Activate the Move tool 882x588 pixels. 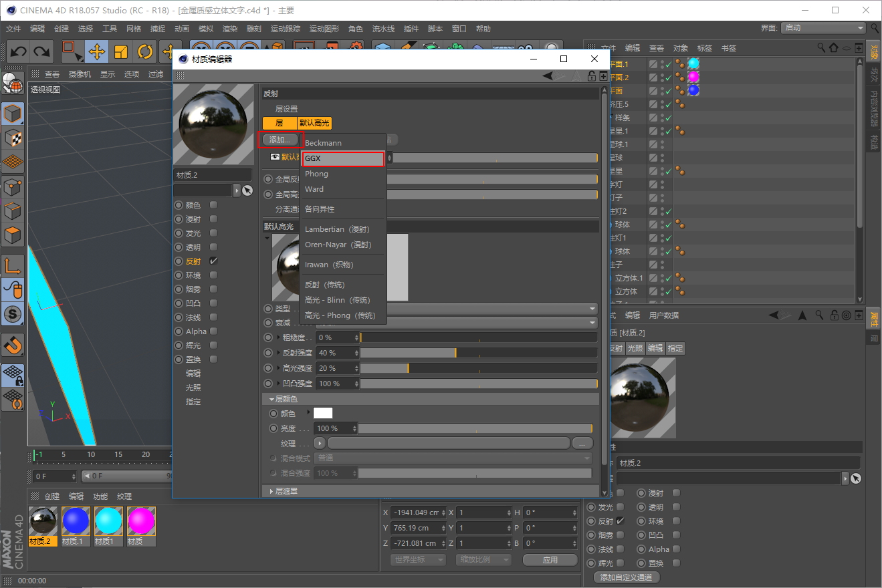[96, 51]
